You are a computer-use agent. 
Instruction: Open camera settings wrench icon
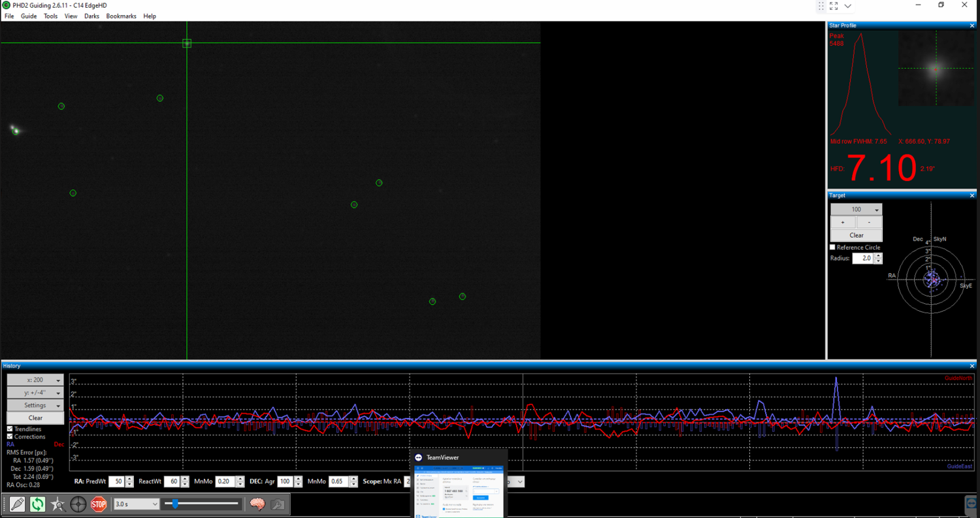pos(277,504)
